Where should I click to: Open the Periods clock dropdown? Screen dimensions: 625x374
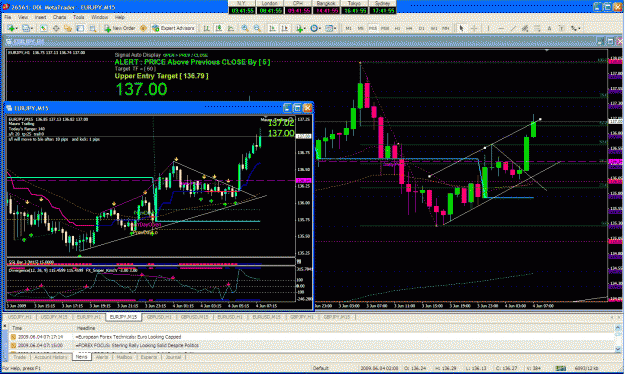[315, 28]
